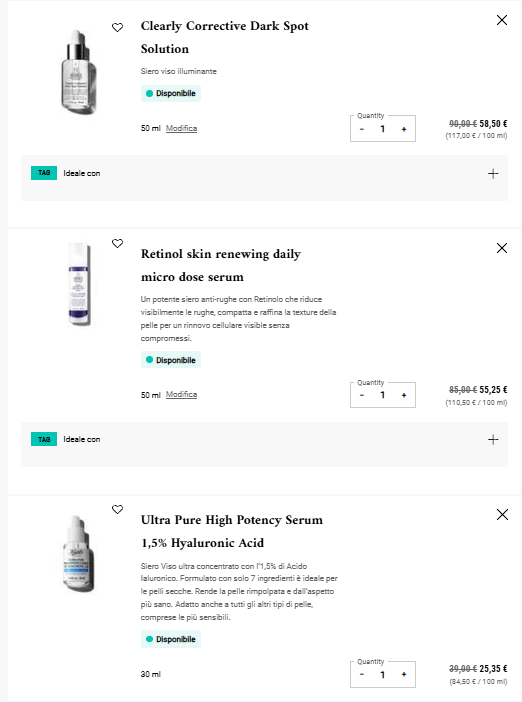Add Ultra Pure Hyaluronic Acid serum to wishlist
Viewport: 522px width, 702px height.
point(117,509)
